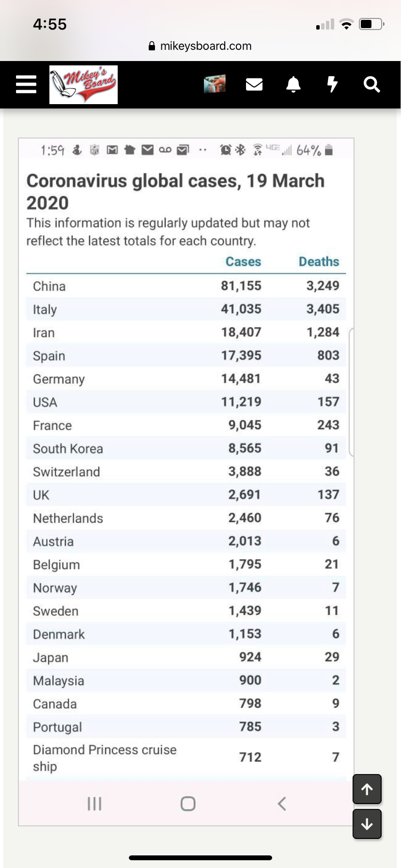The image size is (401, 868).
Task: Open the hamburger navigation menu
Action: tap(26, 84)
